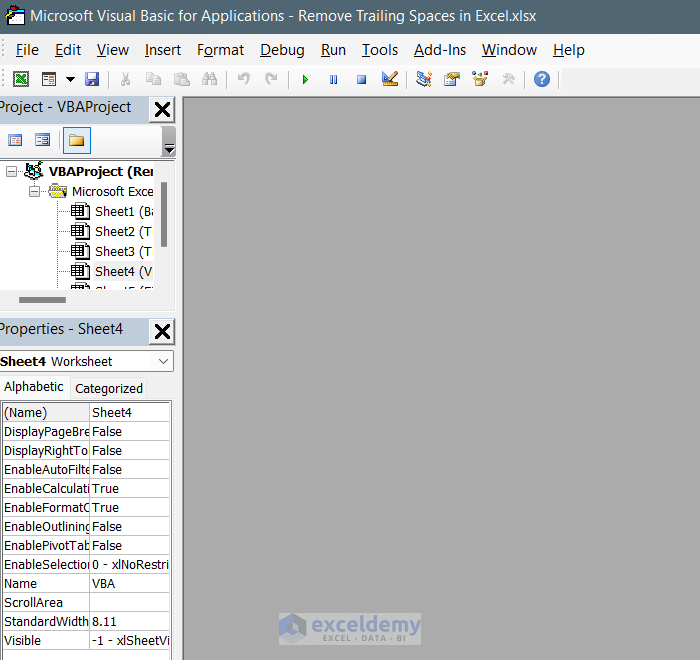The image size is (700, 660).
Task: Click the Copy icon in toolbar
Action: tap(154, 79)
